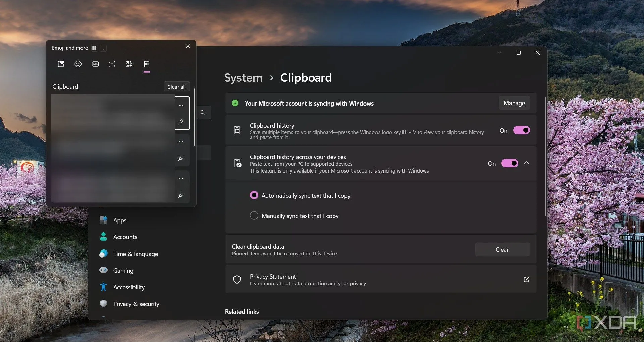
Task: Open the Kaomoji tab icon
Action: [112, 64]
